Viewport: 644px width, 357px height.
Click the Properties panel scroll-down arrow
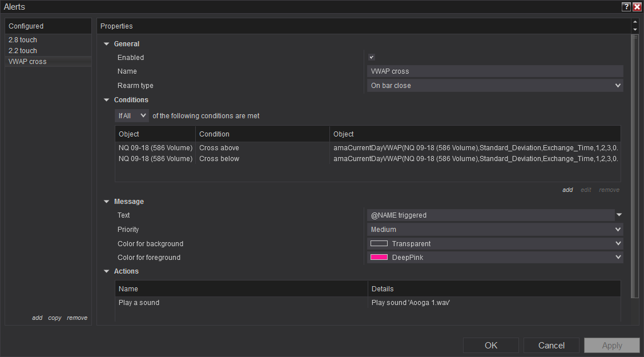click(635, 29)
